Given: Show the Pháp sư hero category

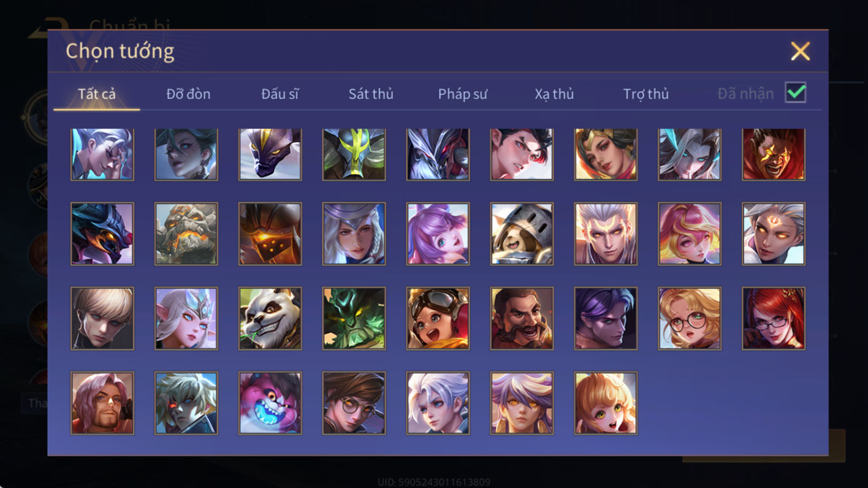Looking at the screenshot, I should point(463,94).
